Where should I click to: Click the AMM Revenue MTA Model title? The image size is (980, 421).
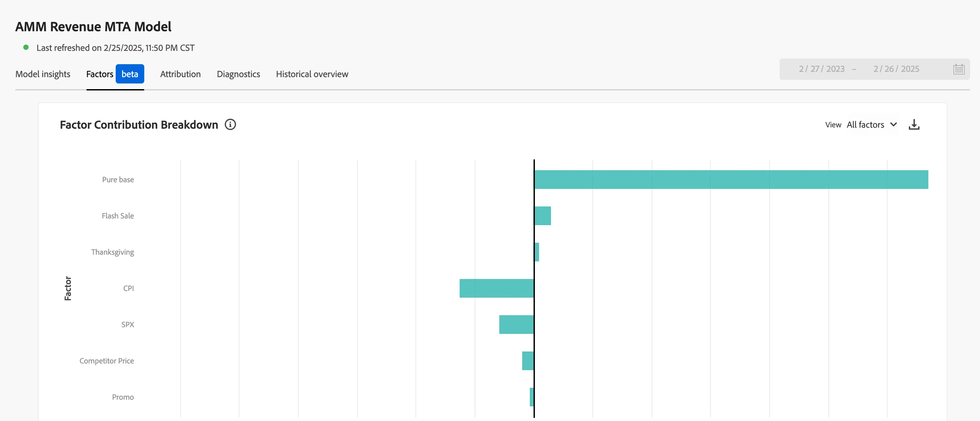click(x=93, y=27)
